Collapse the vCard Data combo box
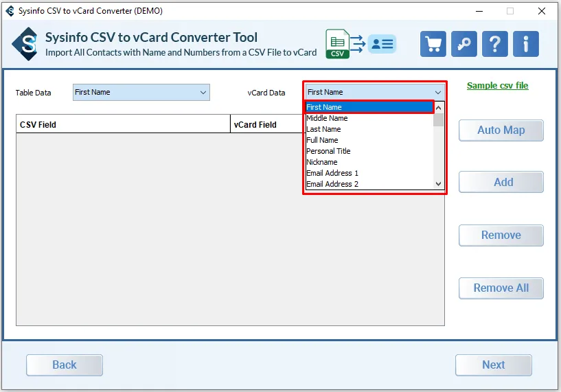 pos(375,92)
